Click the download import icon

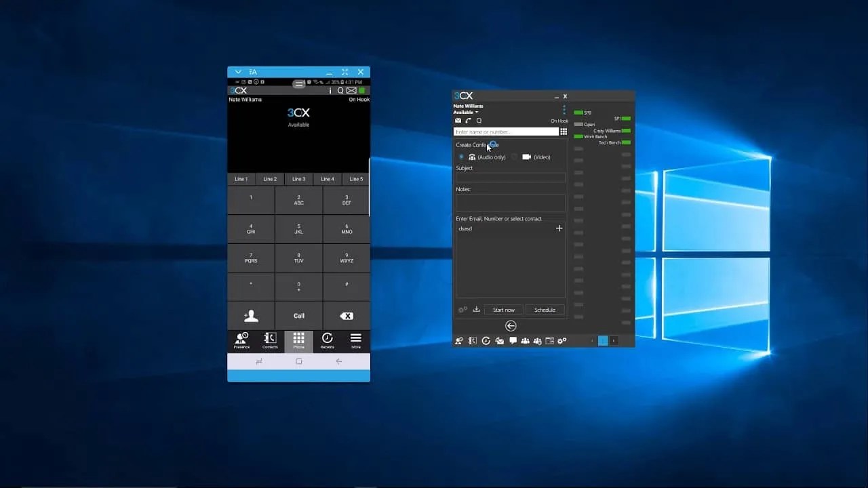(x=477, y=309)
